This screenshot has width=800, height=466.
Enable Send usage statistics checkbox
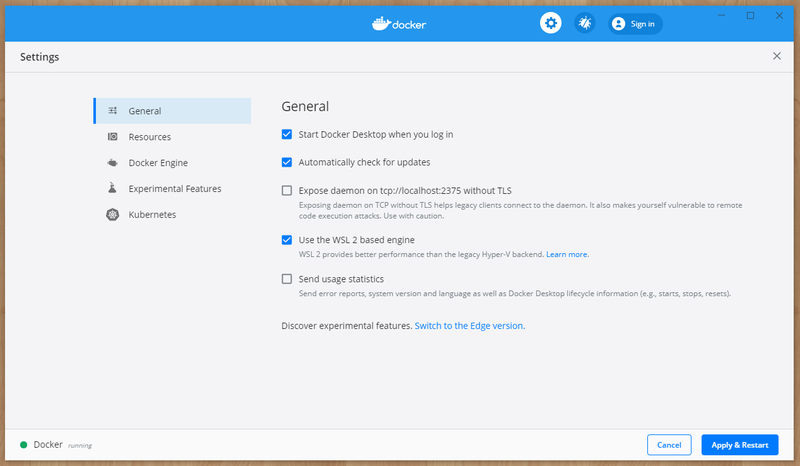pos(287,279)
